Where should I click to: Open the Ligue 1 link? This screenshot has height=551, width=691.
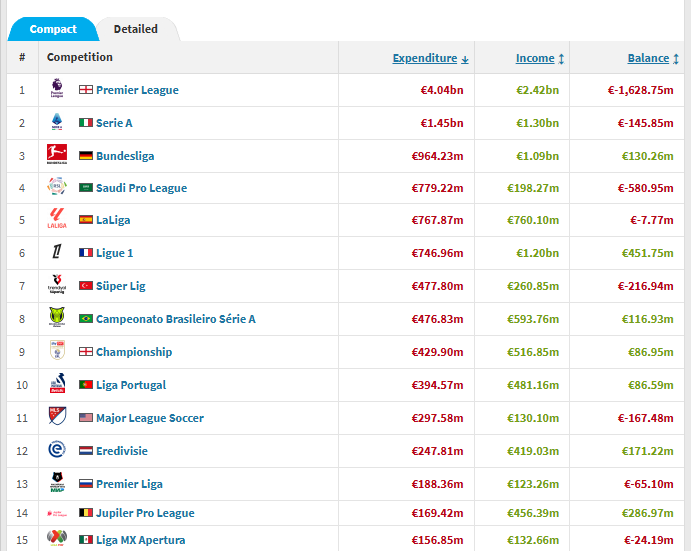click(x=115, y=253)
